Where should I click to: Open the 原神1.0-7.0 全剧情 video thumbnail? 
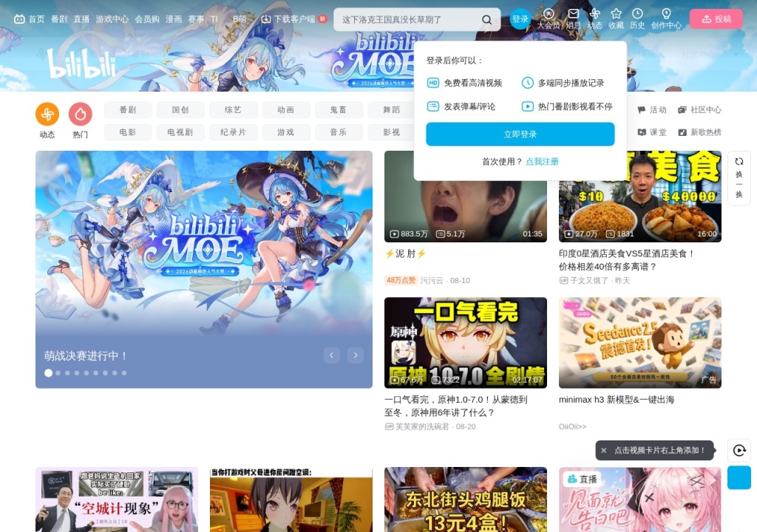[466, 343]
